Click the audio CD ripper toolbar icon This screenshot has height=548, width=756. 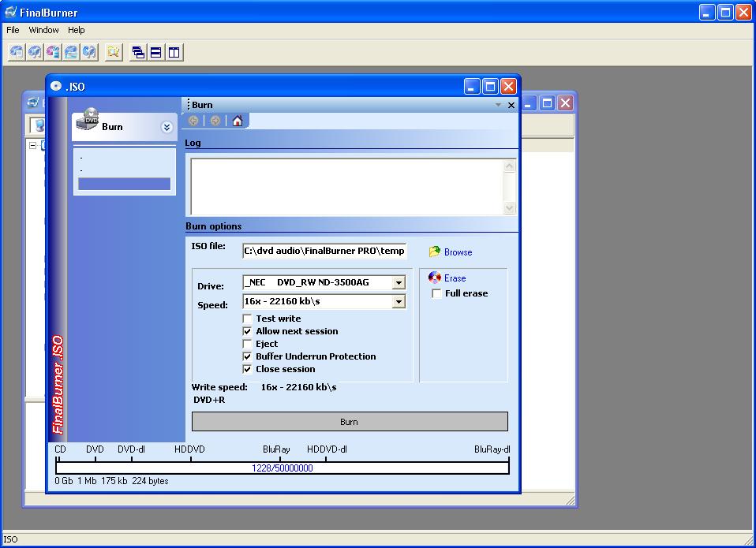tap(90, 52)
